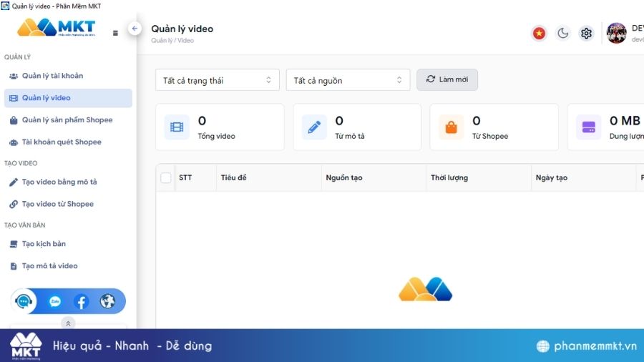Click the shopping bag icon on Từ Shopee card
The image size is (644, 362).
451,127
